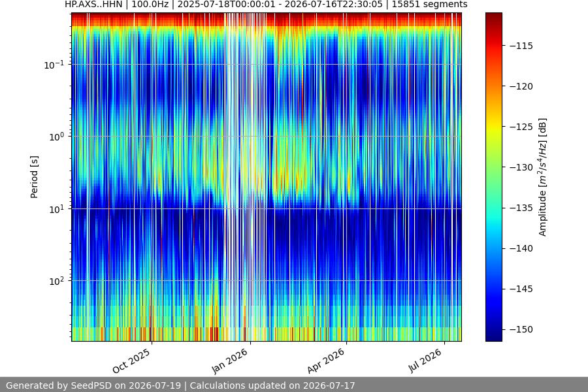Click the −150 colorbar tick label
The image size is (588, 392).
point(521,329)
